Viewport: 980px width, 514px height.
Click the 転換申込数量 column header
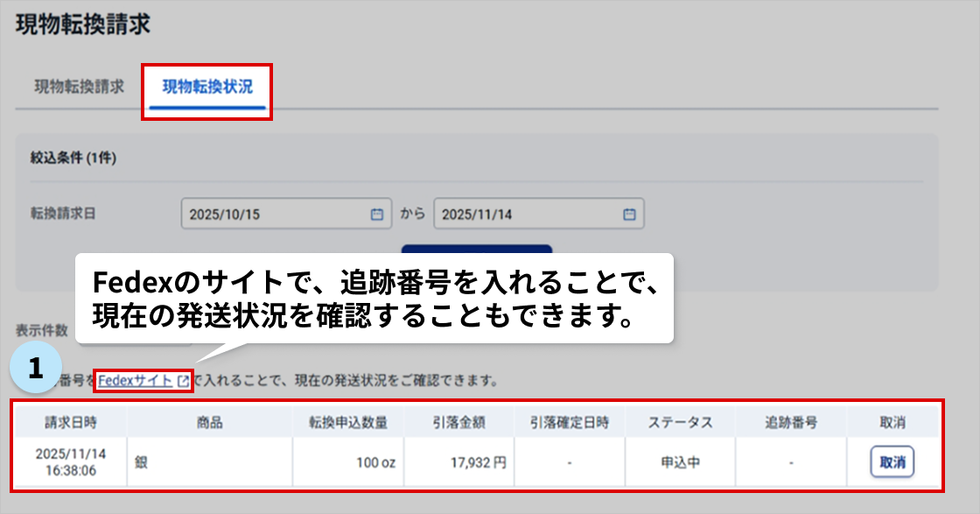pos(347,422)
